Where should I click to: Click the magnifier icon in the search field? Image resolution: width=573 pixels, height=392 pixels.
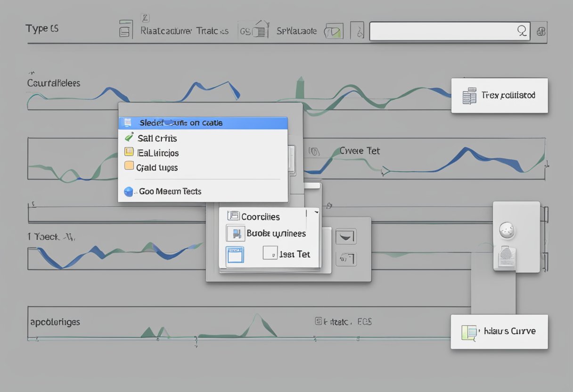(522, 31)
